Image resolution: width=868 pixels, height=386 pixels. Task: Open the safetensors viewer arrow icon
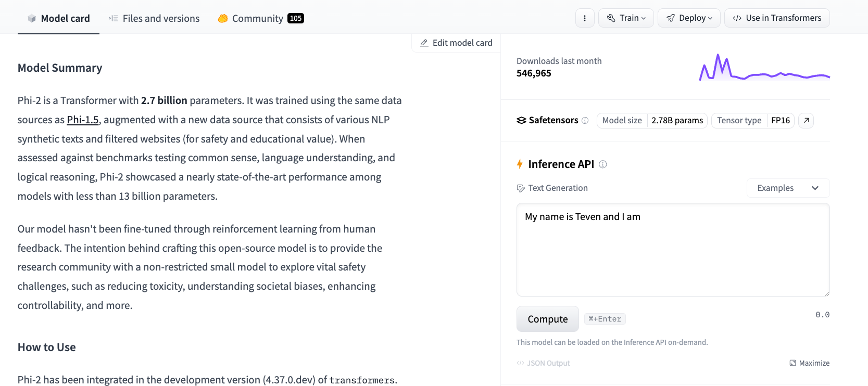tap(806, 121)
